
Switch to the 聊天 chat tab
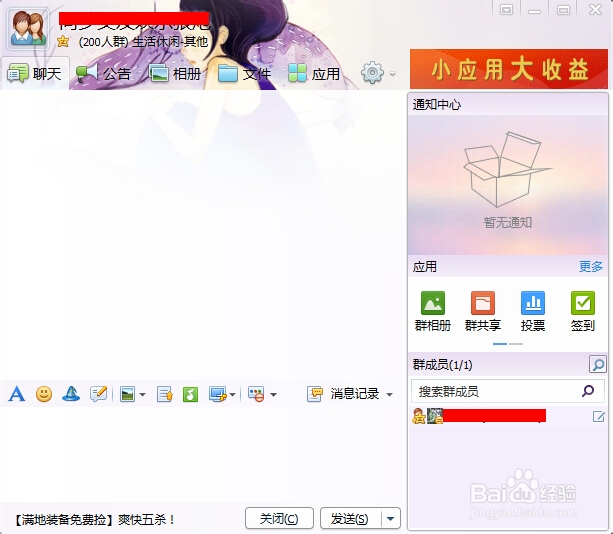[x=35, y=73]
